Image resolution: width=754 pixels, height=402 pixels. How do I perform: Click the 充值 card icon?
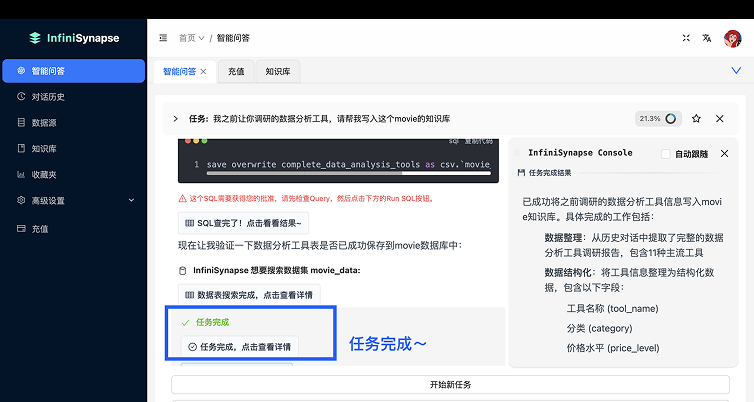point(21,228)
